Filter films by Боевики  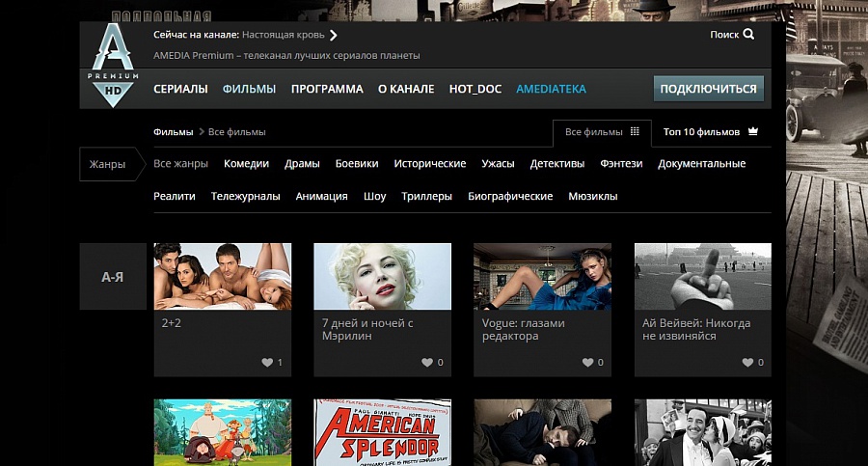click(x=357, y=163)
